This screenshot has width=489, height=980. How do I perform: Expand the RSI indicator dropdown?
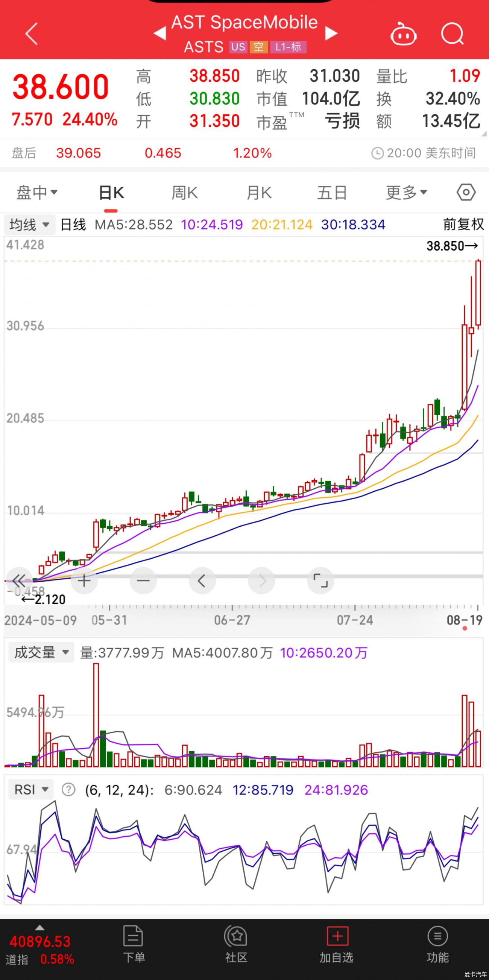31,790
